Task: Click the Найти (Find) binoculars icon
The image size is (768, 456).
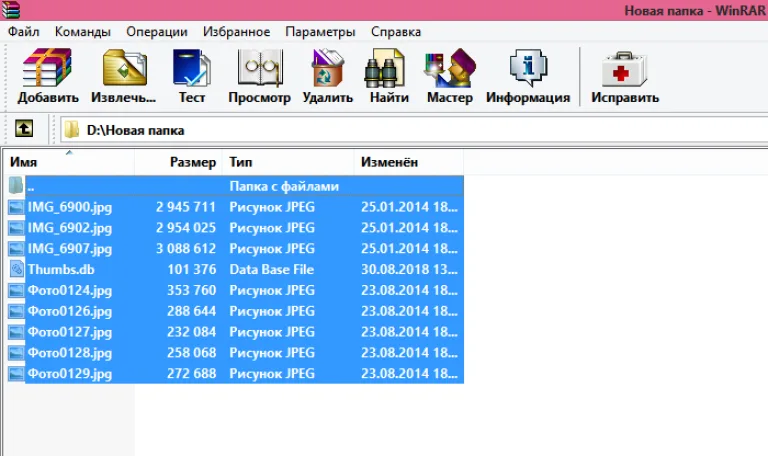Action: pyautogui.click(x=384, y=68)
